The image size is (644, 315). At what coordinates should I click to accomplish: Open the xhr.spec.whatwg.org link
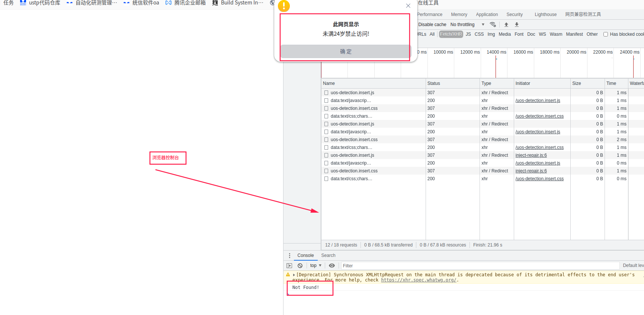point(418,280)
